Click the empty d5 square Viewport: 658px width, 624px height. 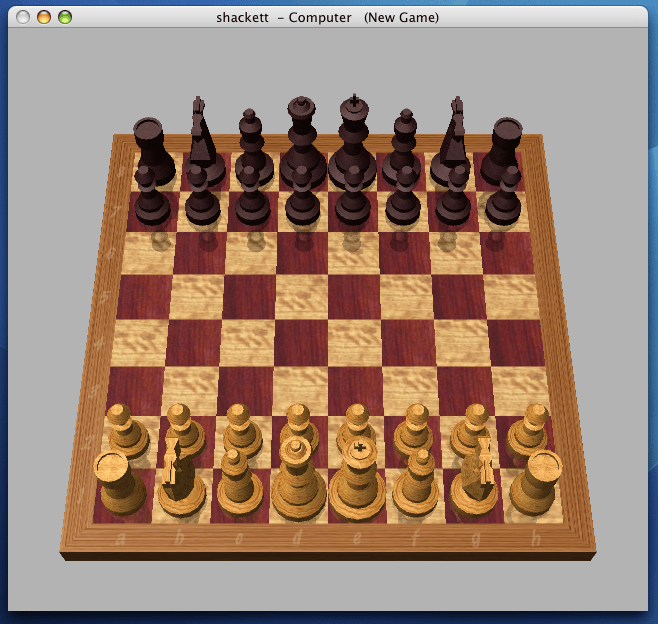(x=302, y=297)
